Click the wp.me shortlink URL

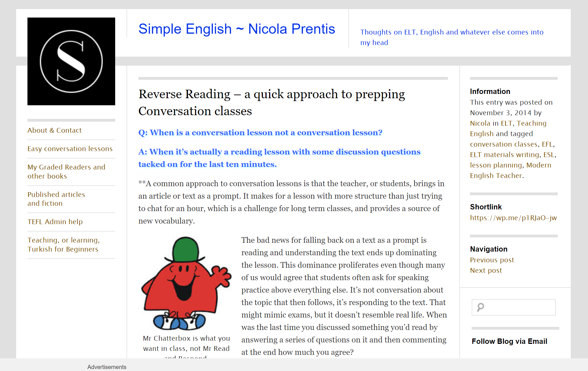click(513, 218)
